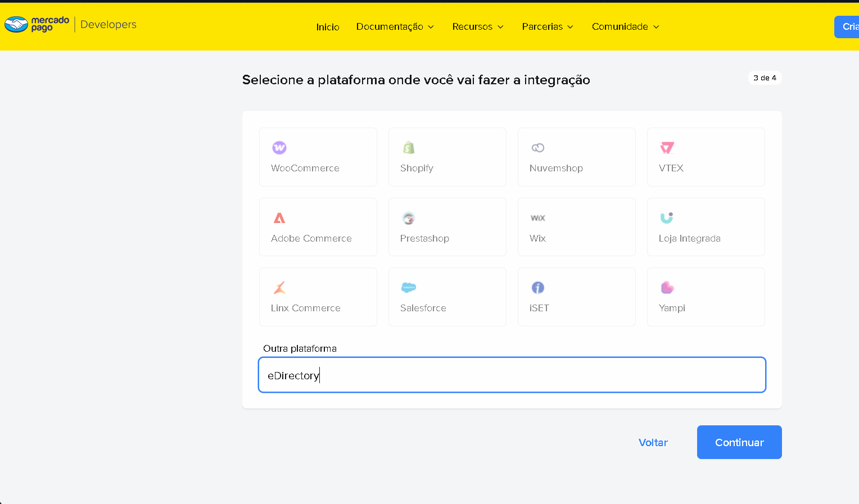Click the WooCommerce purple logo icon
Screen dimensions: 859x504
coord(279,148)
